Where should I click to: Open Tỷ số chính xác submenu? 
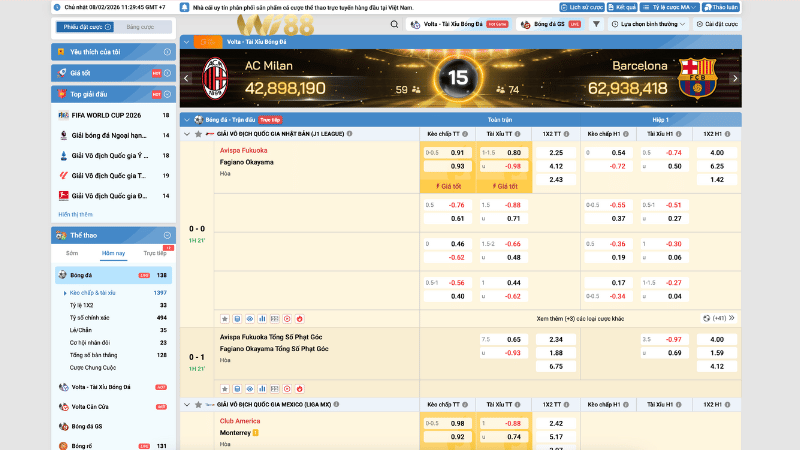tap(89, 317)
